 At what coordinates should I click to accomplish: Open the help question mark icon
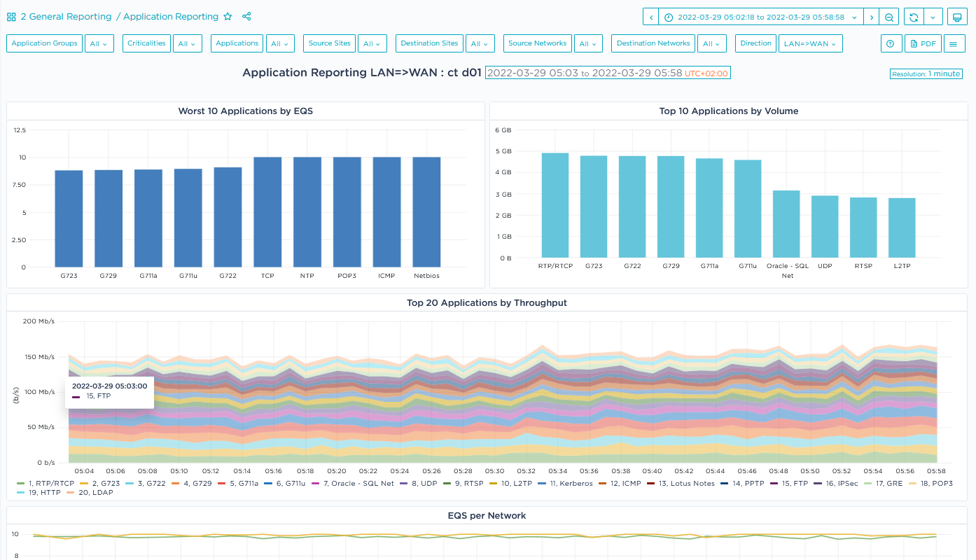pos(890,43)
